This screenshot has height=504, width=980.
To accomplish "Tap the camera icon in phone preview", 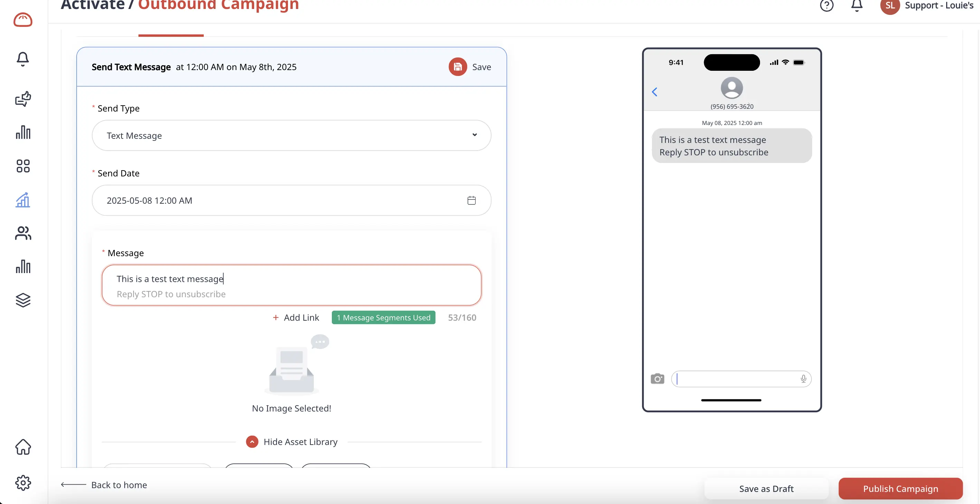I will coord(657,379).
